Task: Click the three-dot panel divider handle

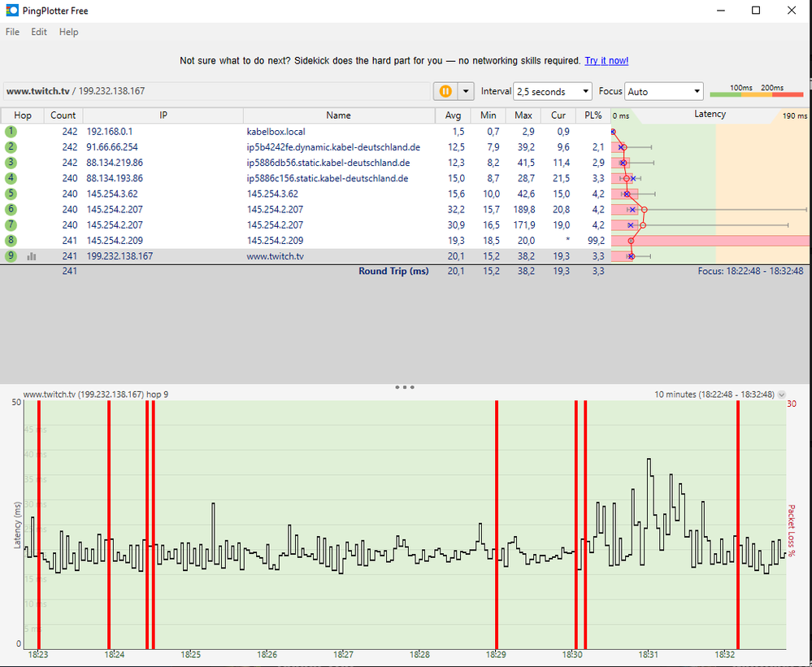Action: 406,387
